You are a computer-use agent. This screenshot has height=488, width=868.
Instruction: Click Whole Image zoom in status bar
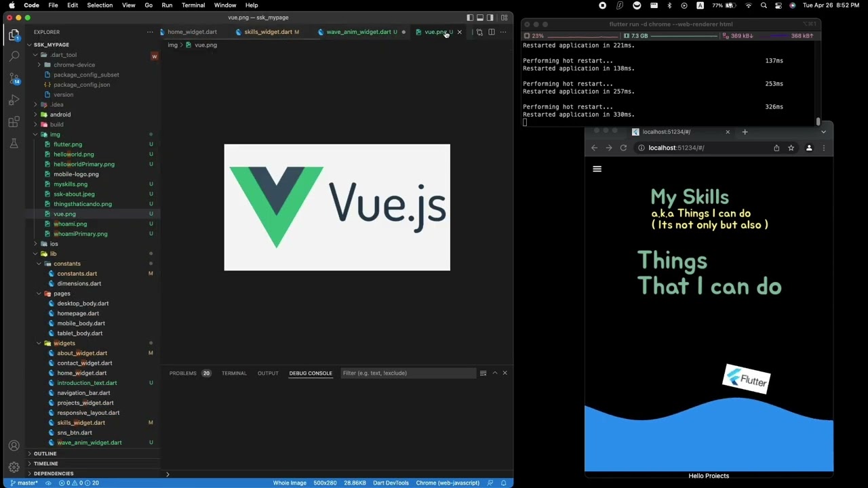290,483
